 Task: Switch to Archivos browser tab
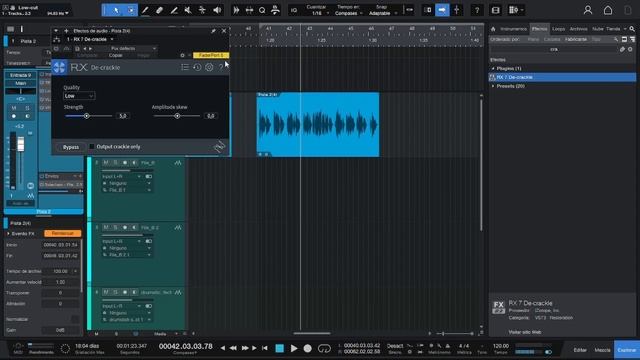tap(578, 29)
